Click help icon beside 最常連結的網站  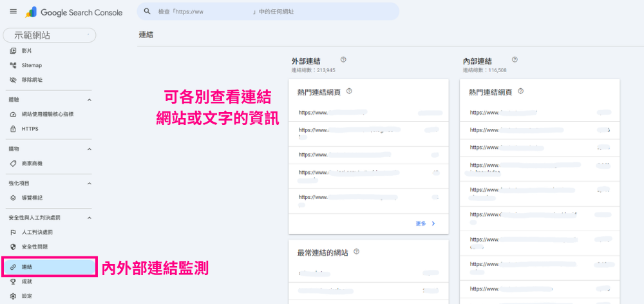pos(357,251)
